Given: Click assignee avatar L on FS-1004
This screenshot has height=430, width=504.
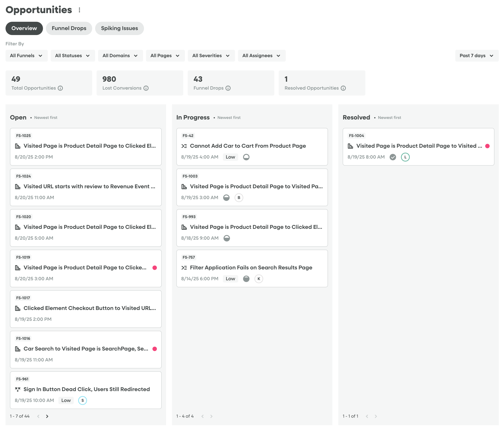Looking at the screenshot, I should coord(405,157).
